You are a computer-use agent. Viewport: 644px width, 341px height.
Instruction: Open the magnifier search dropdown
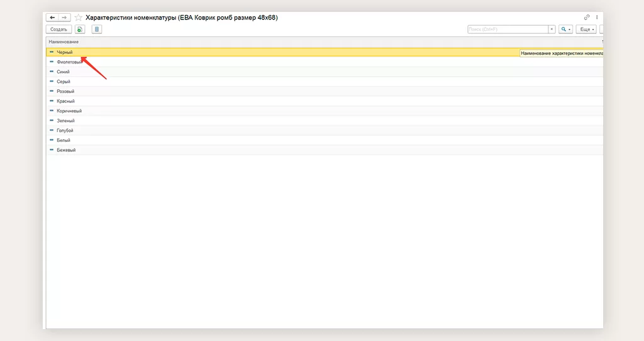click(565, 30)
